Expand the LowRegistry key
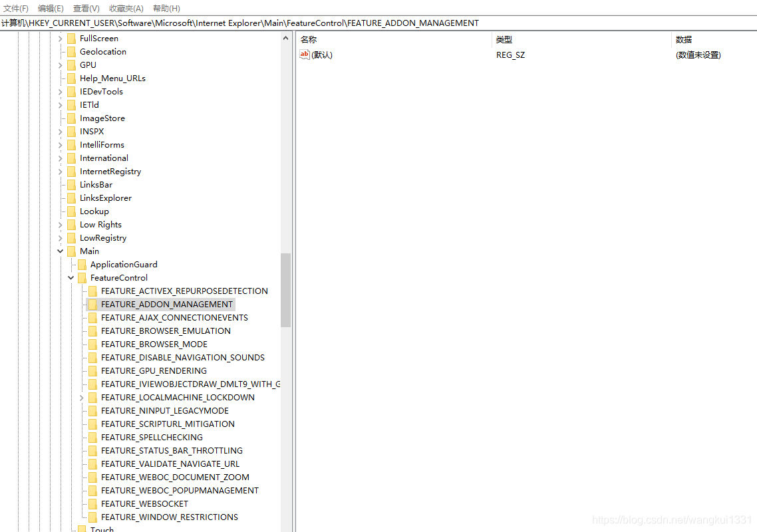 point(61,238)
